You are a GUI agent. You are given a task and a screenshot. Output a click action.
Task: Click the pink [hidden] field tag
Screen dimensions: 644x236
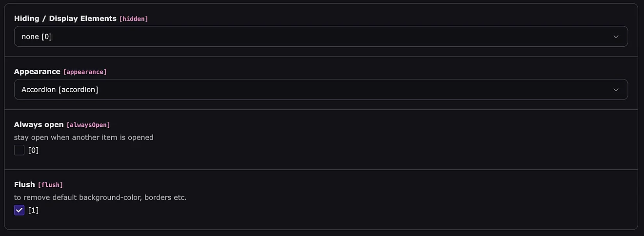coord(133,19)
